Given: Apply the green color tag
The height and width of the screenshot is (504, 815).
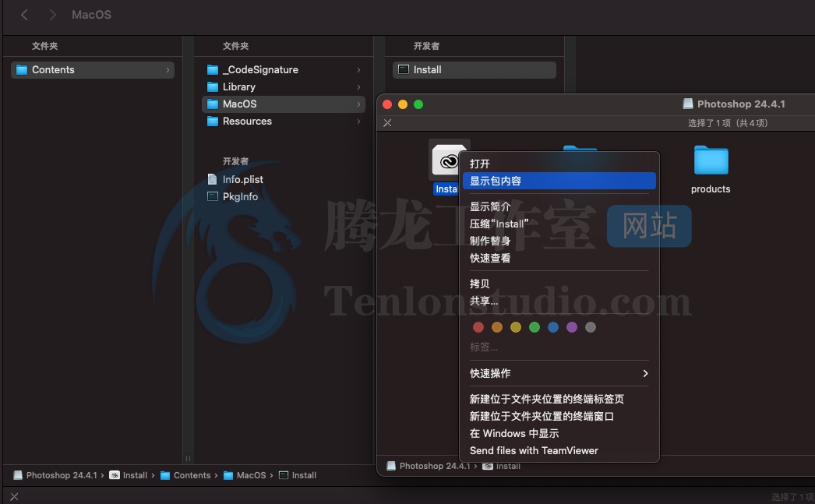Looking at the screenshot, I should 535,327.
